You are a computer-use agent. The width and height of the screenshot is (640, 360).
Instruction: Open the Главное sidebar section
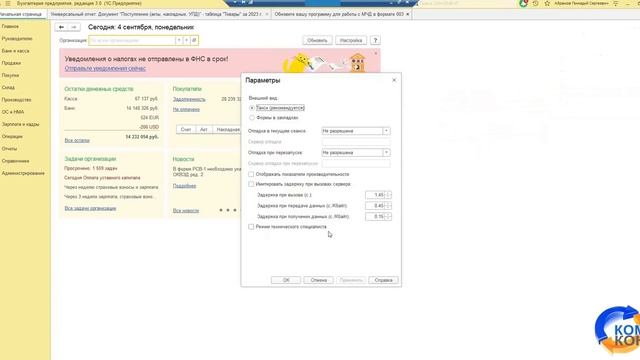10,27
